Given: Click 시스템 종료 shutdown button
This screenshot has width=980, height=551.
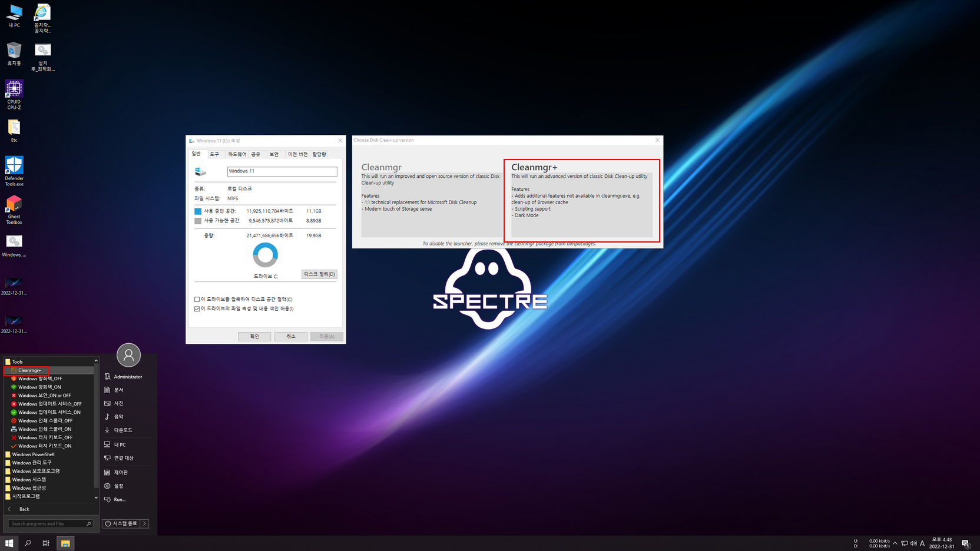Looking at the screenshot, I should tap(121, 523).
